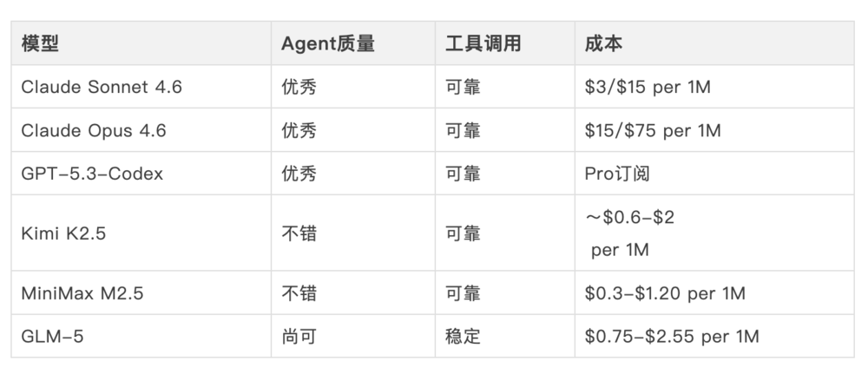Click the 不错 cell in the Kimi K2.5 row
The width and height of the screenshot is (868, 368).
tap(299, 233)
